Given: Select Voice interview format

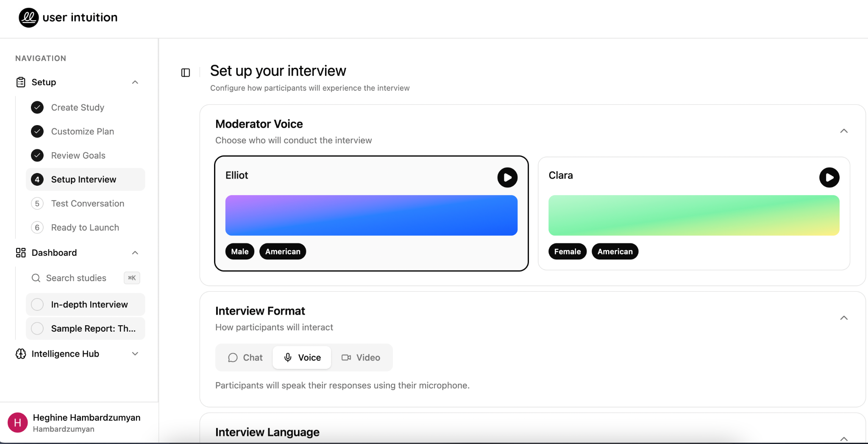Looking at the screenshot, I should (302, 357).
